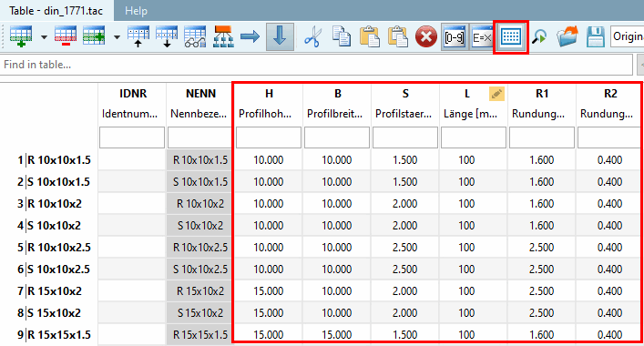The width and height of the screenshot is (644, 346).
Task: Select row header 2 S 10x10x1.5
Action: coord(49,182)
